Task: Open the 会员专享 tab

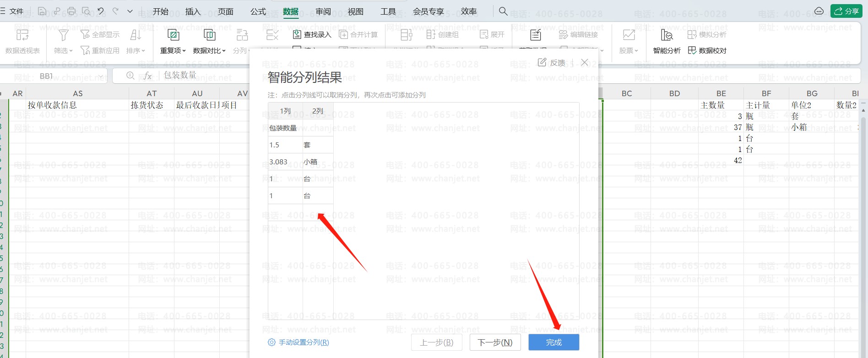Action: (x=428, y=11)
